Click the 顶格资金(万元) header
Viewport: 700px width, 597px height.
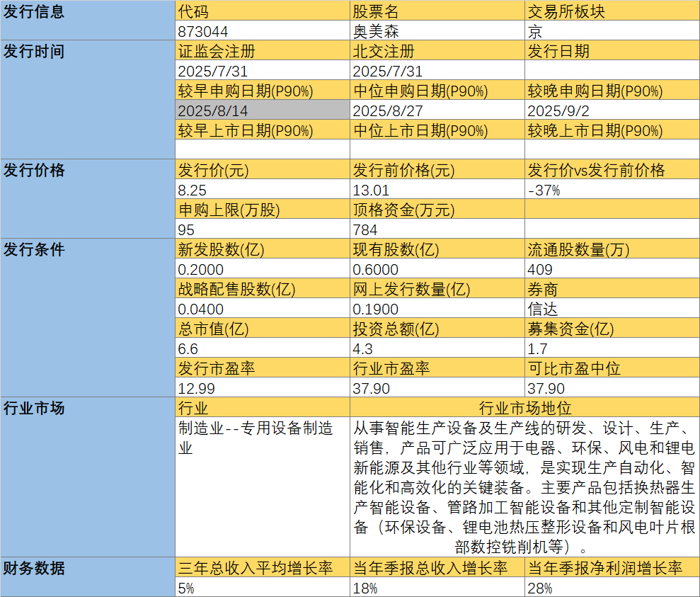click(437, 208)
